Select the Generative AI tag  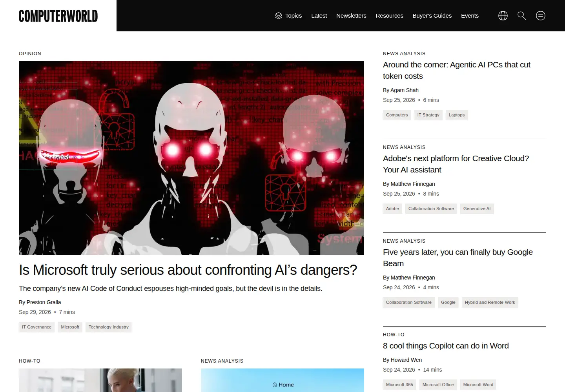click(x=477, y=209)
